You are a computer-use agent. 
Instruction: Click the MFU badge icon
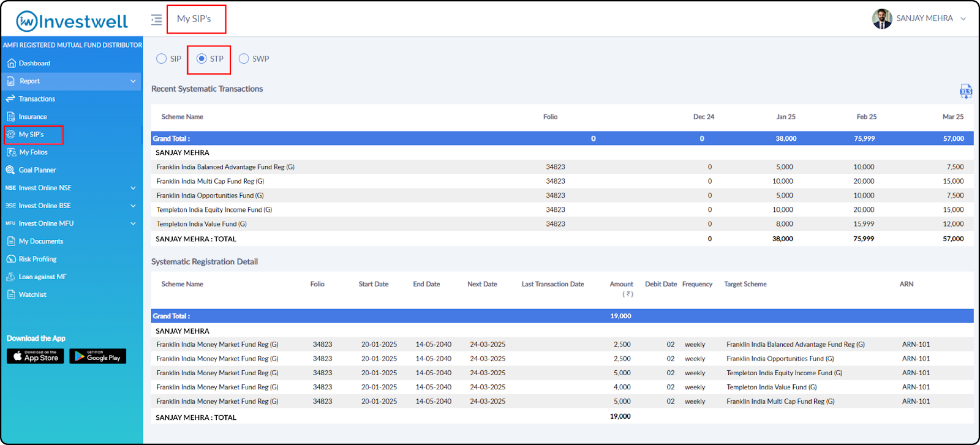(x=11, y=223)
